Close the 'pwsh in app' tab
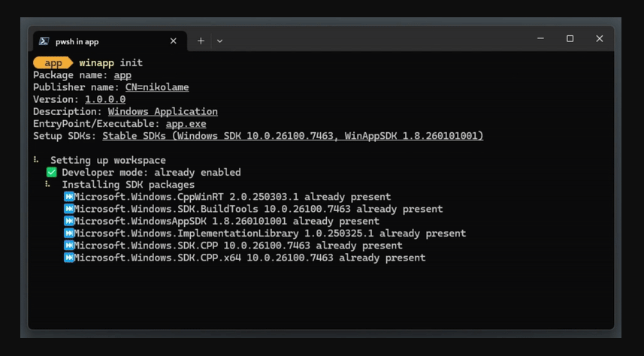644x356 pixels. point(174,41)
